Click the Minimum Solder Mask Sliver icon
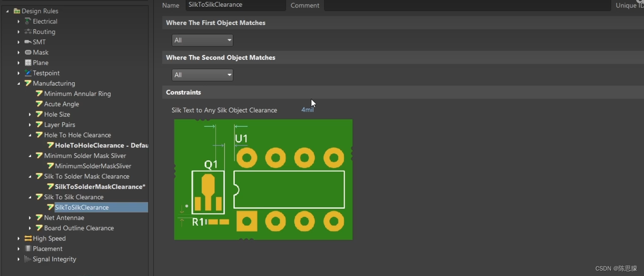The height and width of the screenshot is (276, 644). [39, 155]
